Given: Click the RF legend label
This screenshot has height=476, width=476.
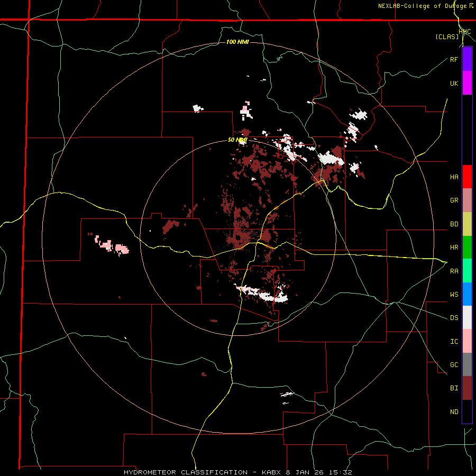Looking at the screenshot, I should point(454,59).
